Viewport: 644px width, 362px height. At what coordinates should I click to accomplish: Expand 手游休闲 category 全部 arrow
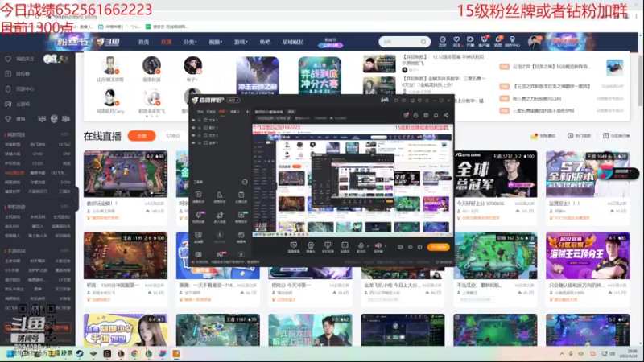click(x=65, y=251)
